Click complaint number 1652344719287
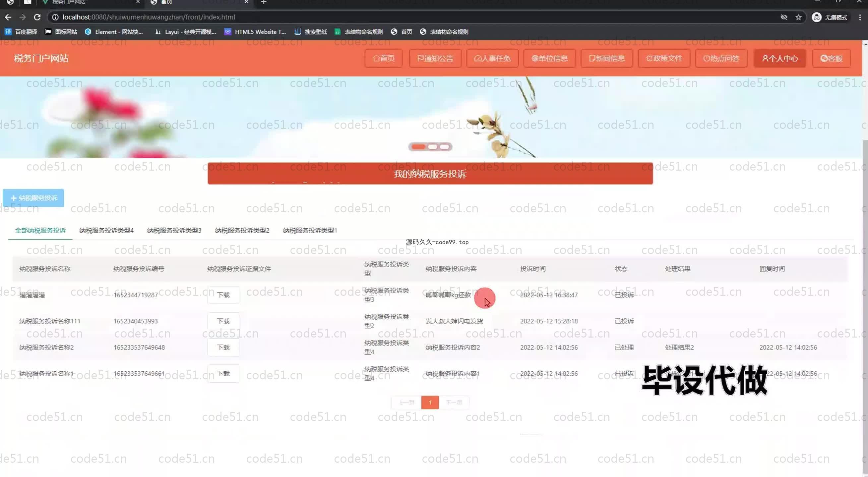Image resolution: width=868 pixels, height=477 pixels. coord(136,295)
